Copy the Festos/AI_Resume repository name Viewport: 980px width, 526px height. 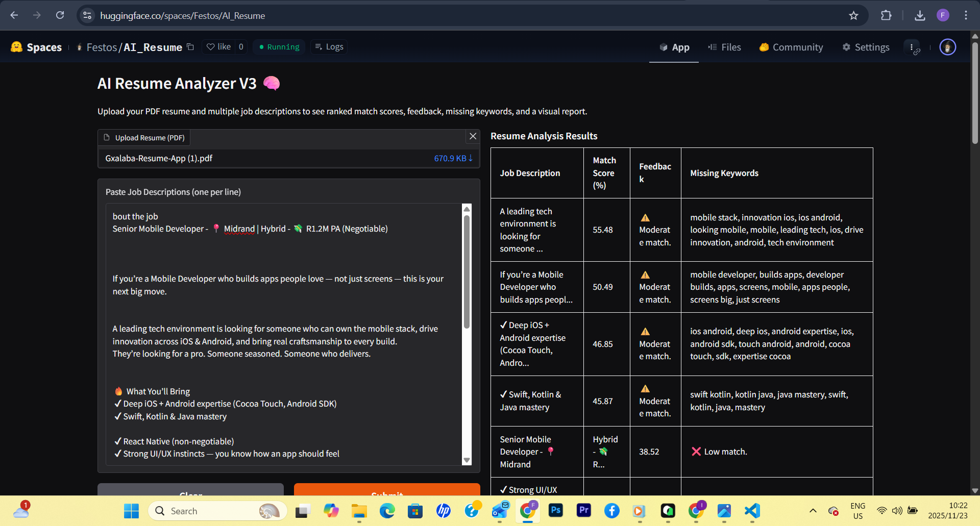190,47
